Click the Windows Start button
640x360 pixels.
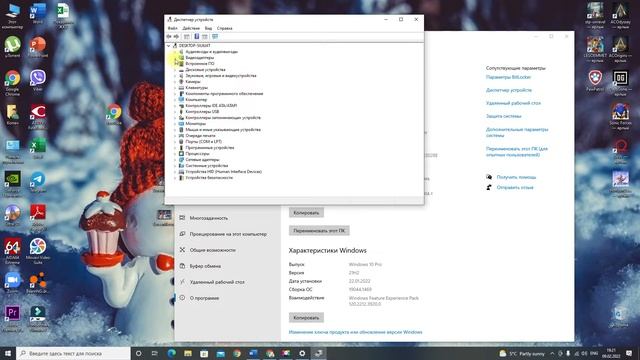[8, 353]
